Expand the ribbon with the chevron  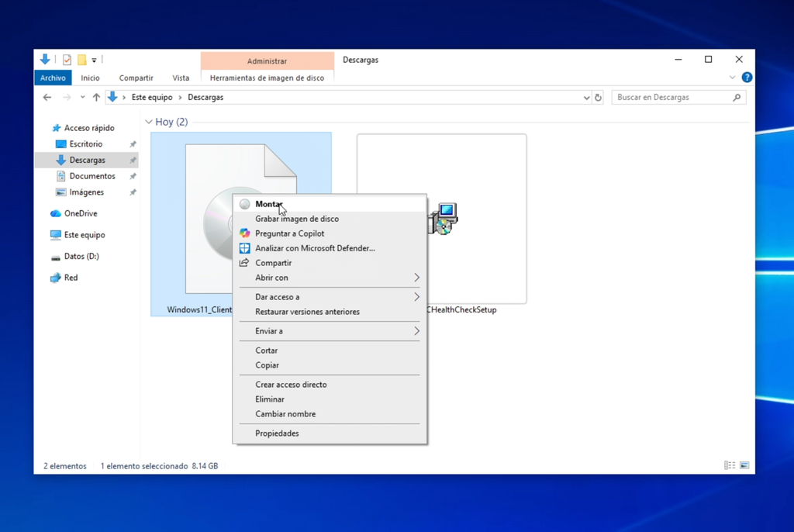pyautogui.click(x=732, y=78)
